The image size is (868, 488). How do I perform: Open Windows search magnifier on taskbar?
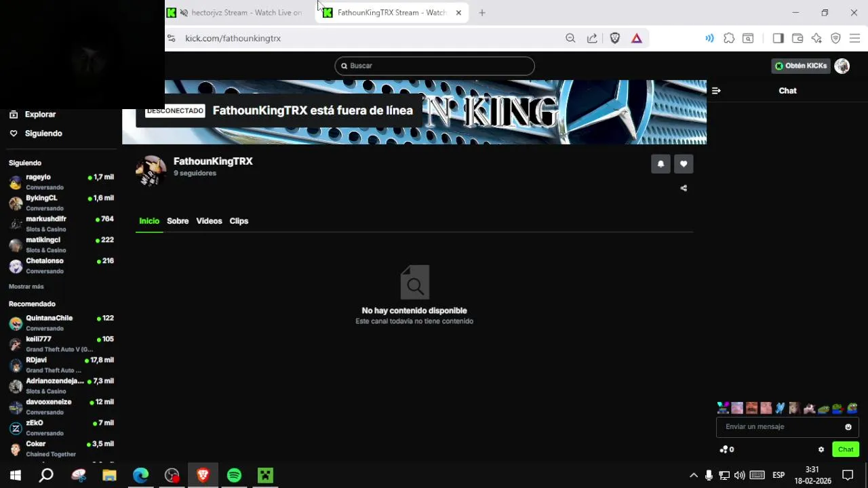46,475
